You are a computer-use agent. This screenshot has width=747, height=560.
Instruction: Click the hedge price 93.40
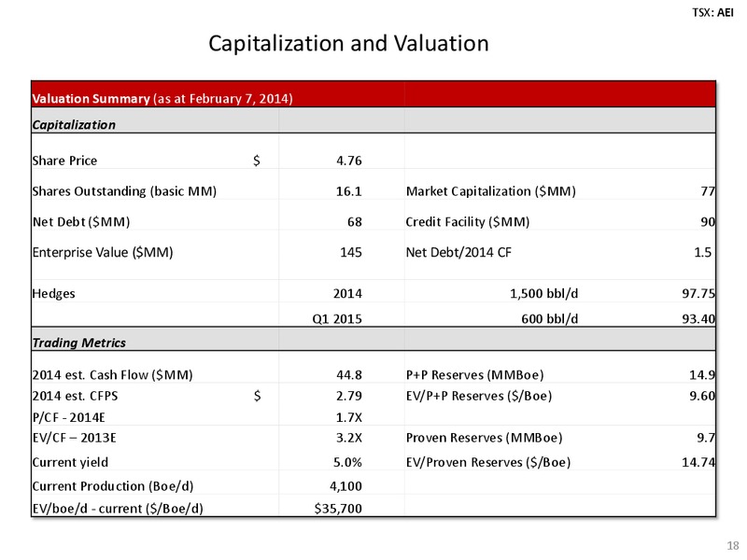[698, 318]
